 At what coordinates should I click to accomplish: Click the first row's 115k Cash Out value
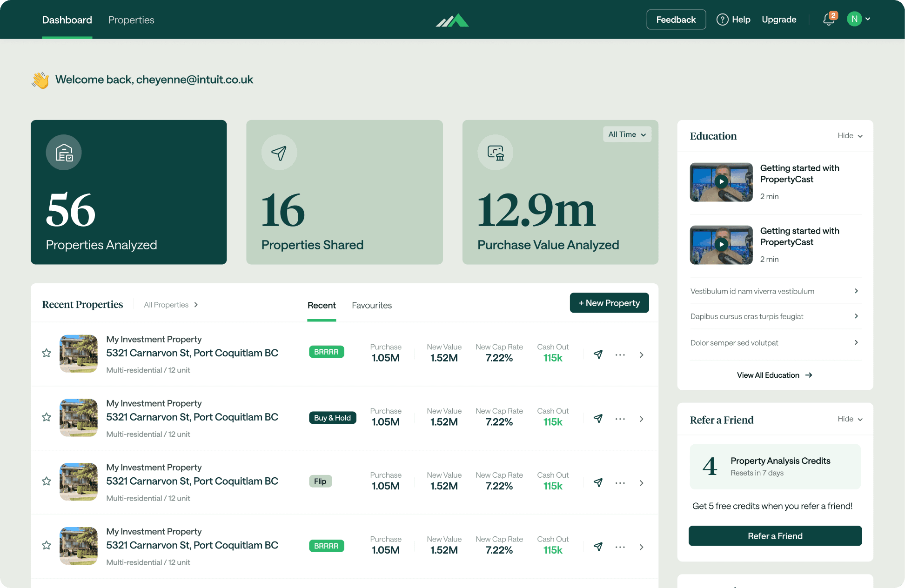tap(553, 358)
